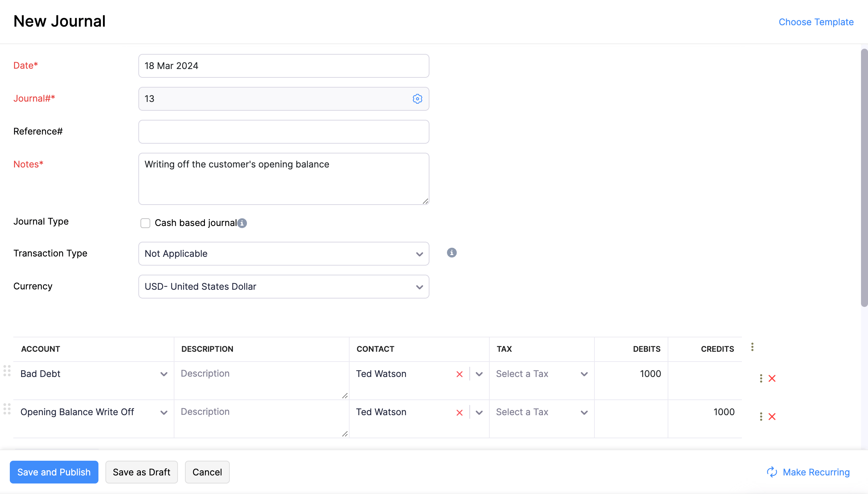868x494 pixels.
Task: Click the three-dot menu icon for Opening Balance row
Action: (x=761, y=417)
